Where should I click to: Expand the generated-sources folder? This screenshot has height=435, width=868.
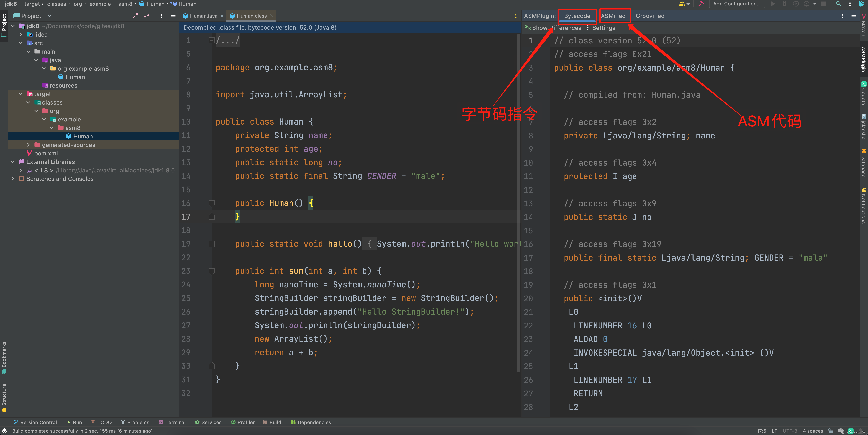[28, 145]
